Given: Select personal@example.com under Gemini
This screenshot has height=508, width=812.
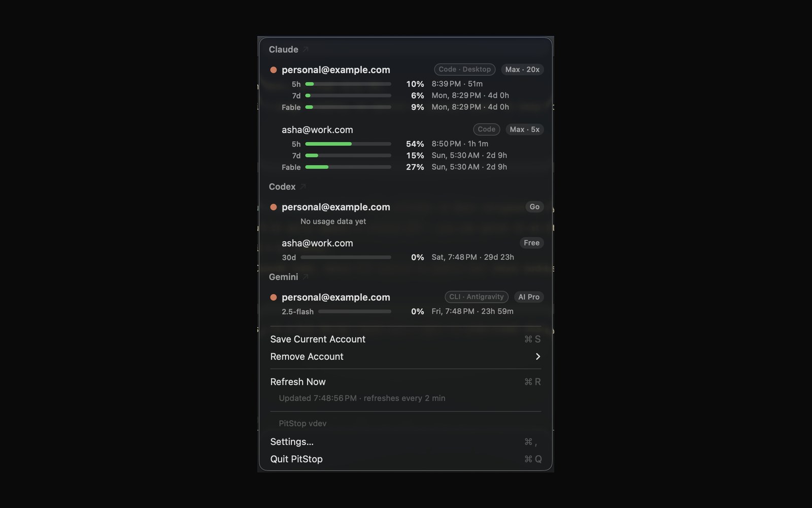Looking at the screenshot, I should (336, 297).
